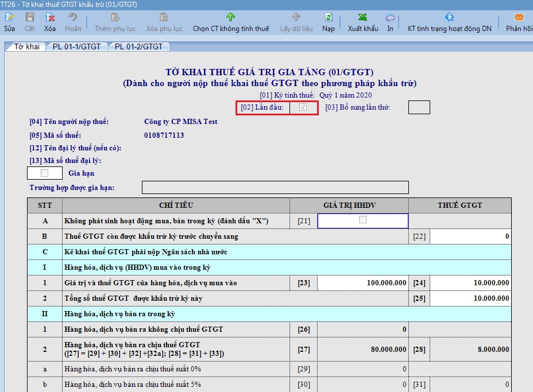
Task: Click the Cất save disk icon
Action: 29,17
